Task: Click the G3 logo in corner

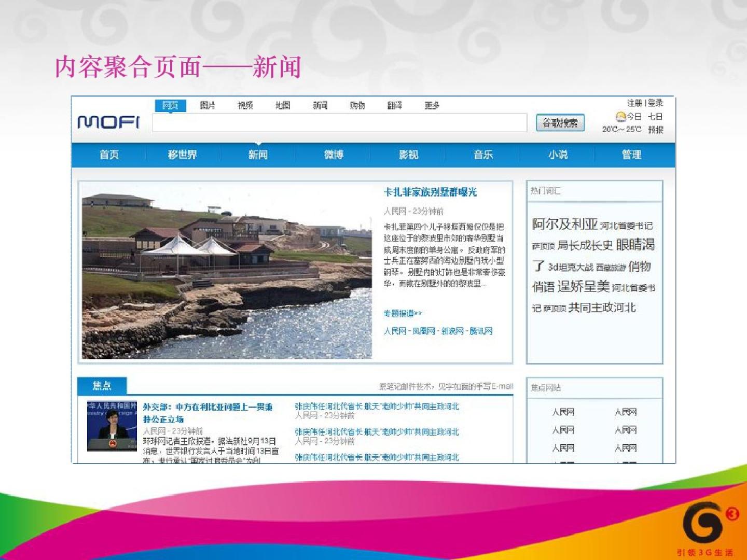Action: pos(708,524)
